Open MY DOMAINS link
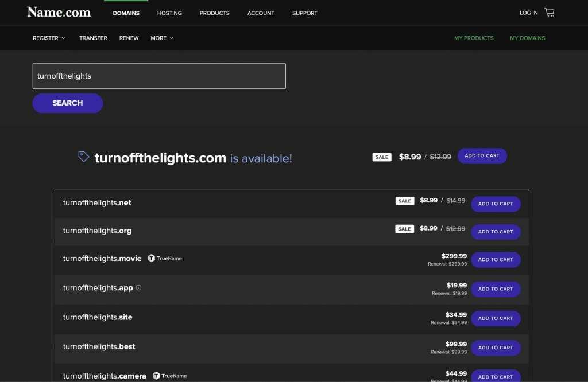The width and height of the screenshot is (588, 382). [x=527, y=38]
